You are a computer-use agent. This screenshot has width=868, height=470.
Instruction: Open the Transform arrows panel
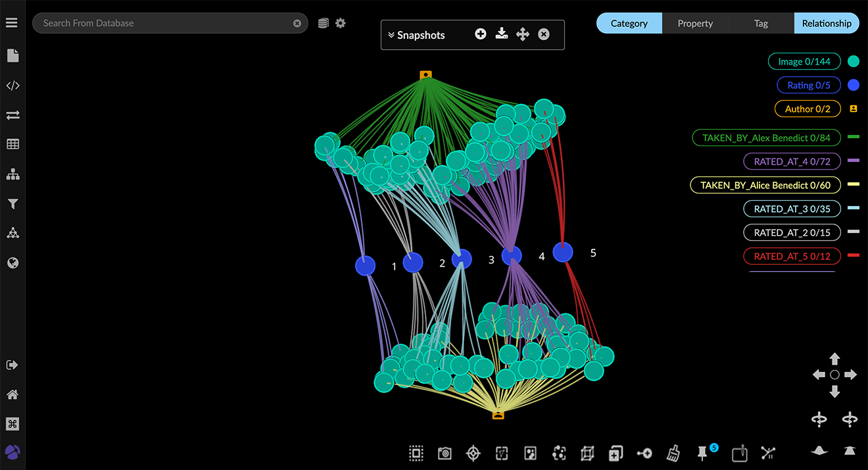12,115
